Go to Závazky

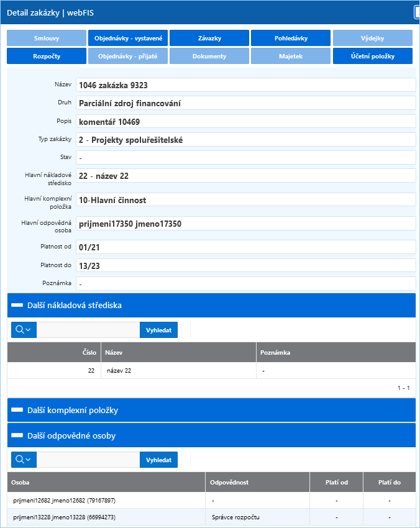[x=209, y=38]
